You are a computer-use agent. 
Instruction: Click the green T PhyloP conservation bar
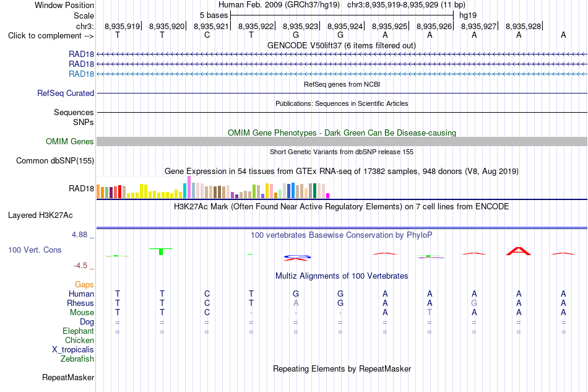coord(161,251)
